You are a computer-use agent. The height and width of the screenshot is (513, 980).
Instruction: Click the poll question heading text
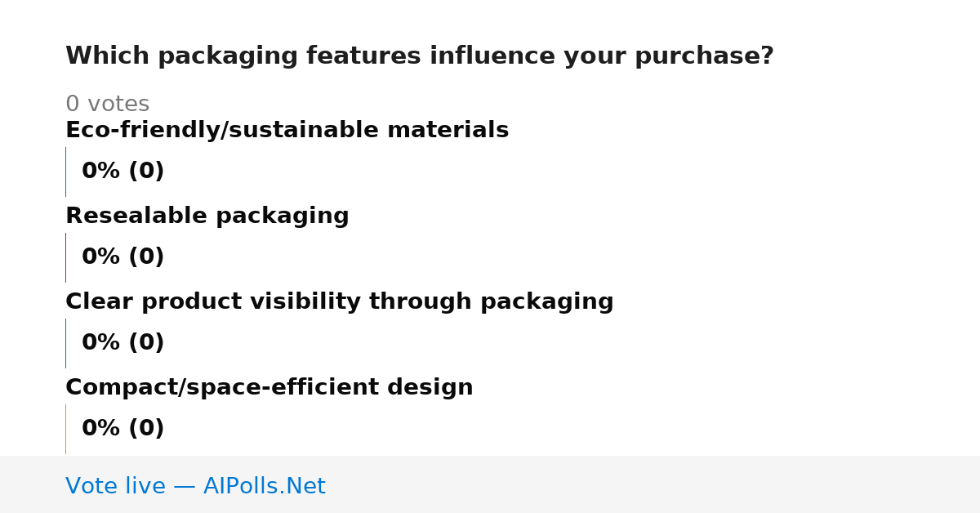[x=419, y=56]
